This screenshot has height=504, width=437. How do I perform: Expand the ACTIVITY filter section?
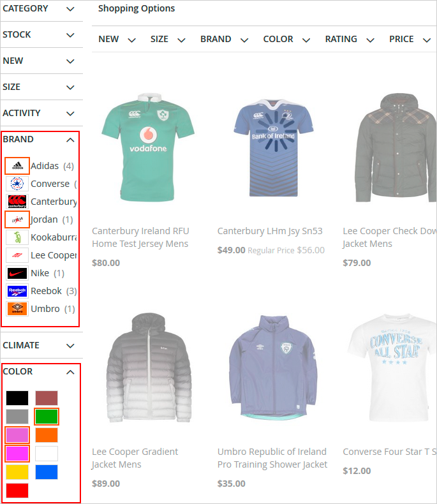coord(41,113)
